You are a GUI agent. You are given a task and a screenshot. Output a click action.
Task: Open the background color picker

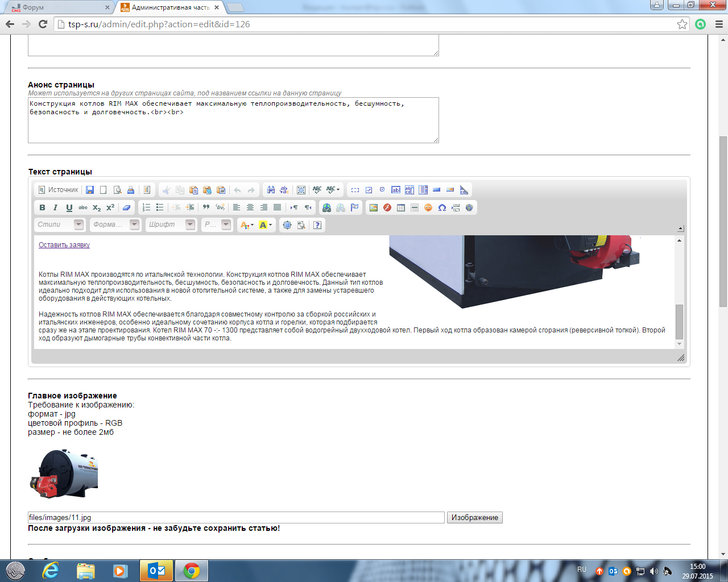pyautogui.click(x=266, y=225)
